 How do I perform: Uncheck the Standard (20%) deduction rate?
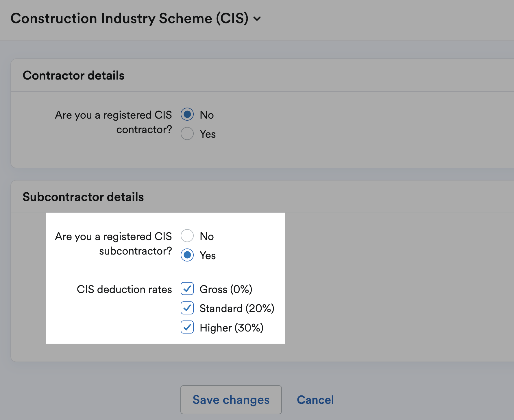click(x=187, y=308)
